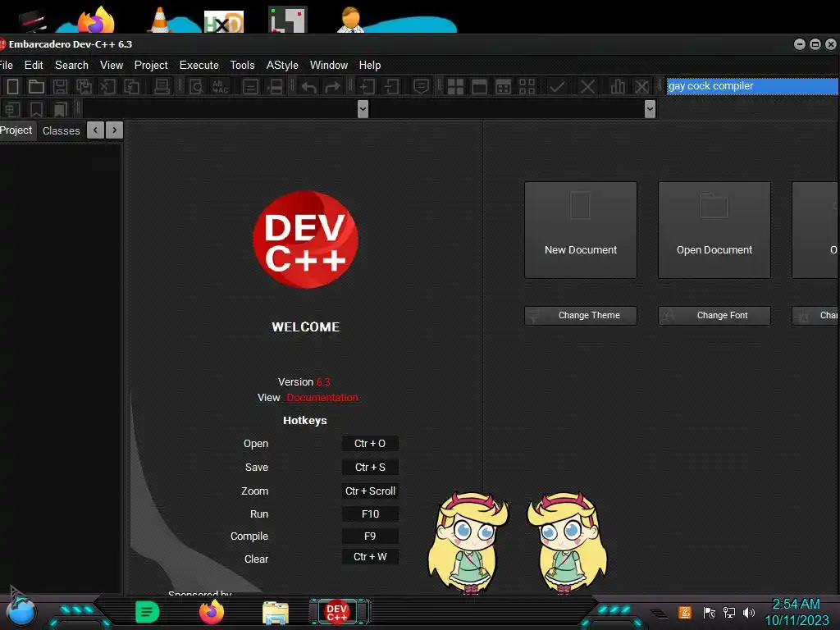This screenshot has height=630, width=840.
Task: Click the comment speech-bubble toolbar icon
Action: click(x=421, y=86)
